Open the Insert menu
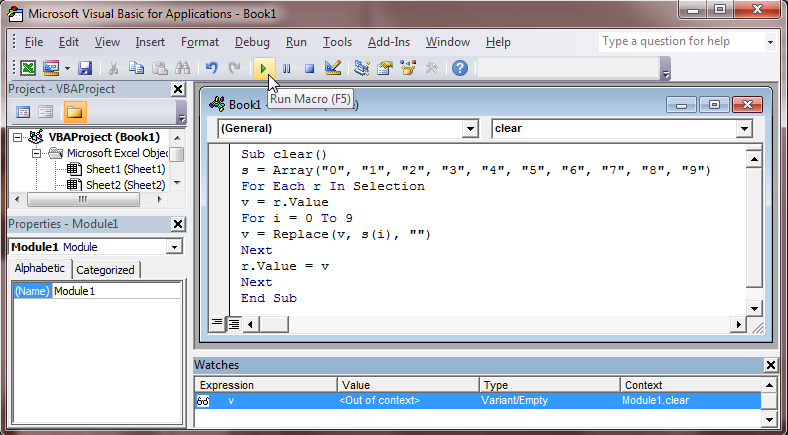The height and width of the screenshot is (435, 788). pyautogui.click(x=150, y=42)
